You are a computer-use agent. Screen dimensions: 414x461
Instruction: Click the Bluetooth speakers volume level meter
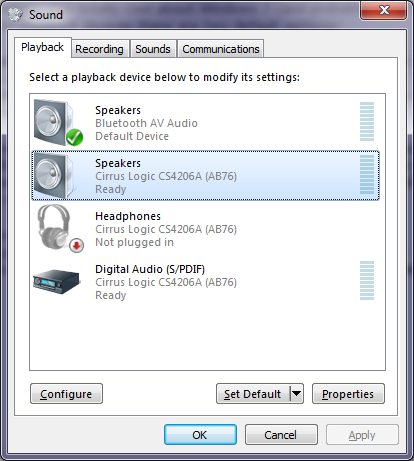click(x=367, y=122)
